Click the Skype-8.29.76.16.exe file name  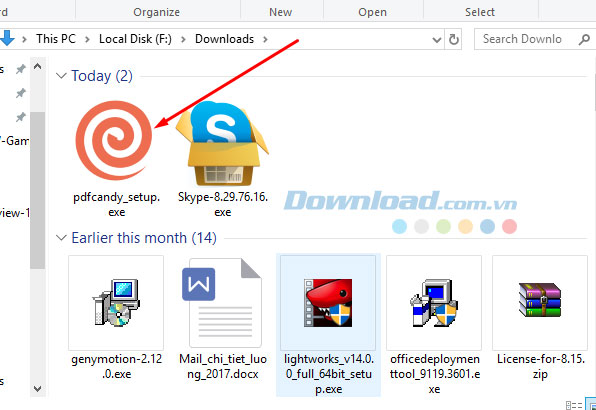[223, 204]
